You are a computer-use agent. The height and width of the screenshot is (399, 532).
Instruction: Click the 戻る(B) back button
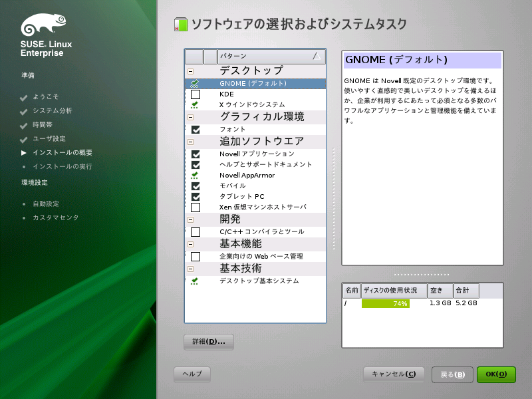pos(452,374)
